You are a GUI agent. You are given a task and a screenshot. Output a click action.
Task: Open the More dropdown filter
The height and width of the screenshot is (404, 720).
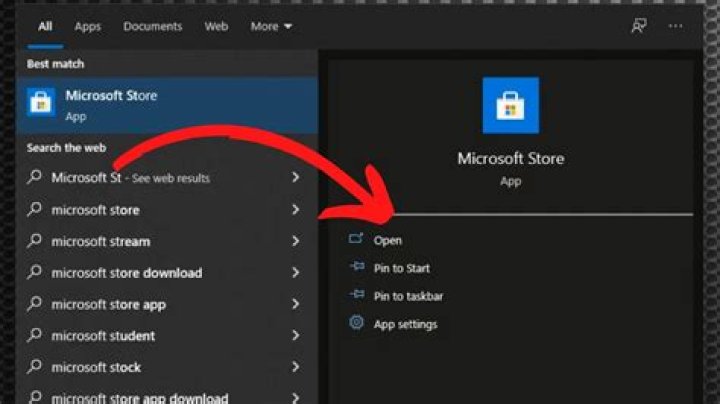271,27
